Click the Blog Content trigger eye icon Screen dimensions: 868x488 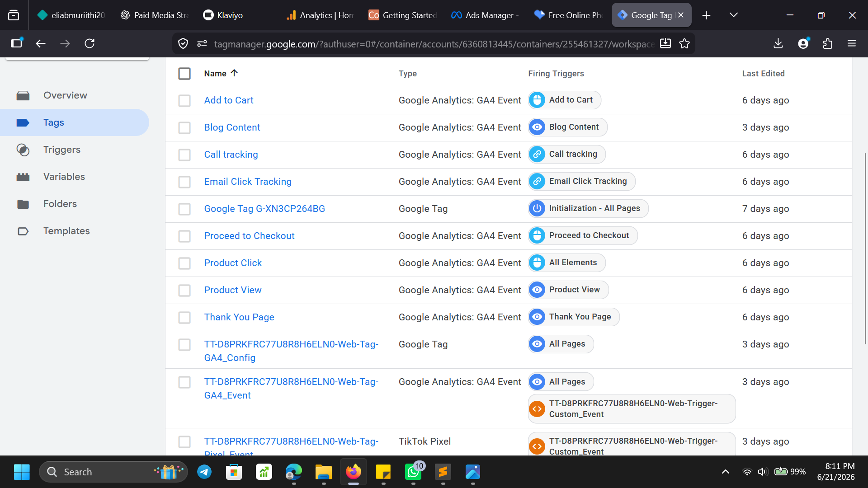(x=537, y=127)
